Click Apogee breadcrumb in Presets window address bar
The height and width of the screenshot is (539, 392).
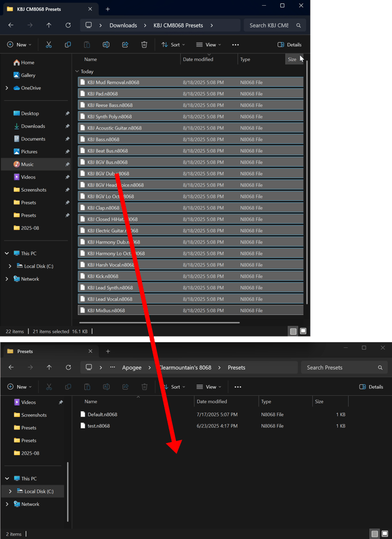coord(132,367)
